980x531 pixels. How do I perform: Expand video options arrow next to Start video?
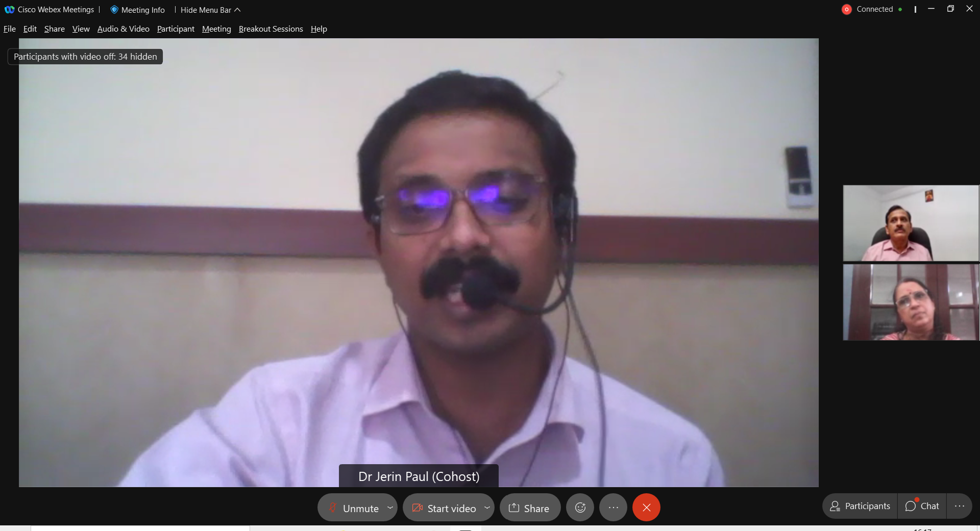pos(487,508)
